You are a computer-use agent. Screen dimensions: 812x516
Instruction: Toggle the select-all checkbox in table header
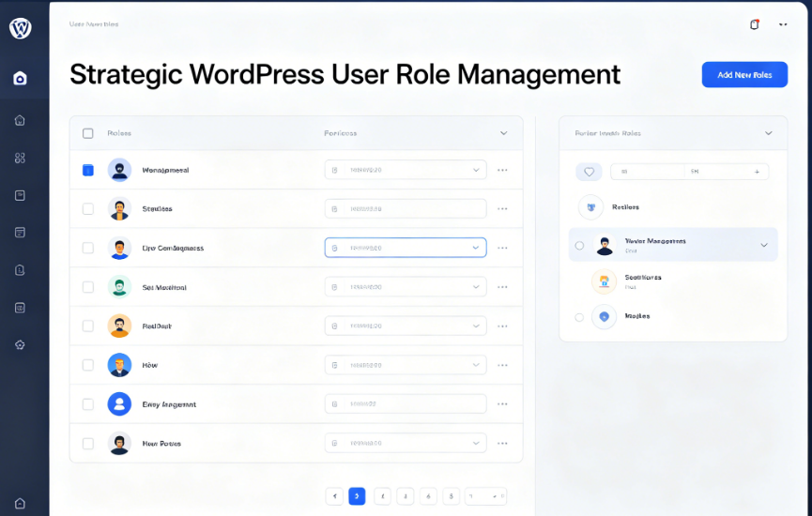click(x=88, y=133)
